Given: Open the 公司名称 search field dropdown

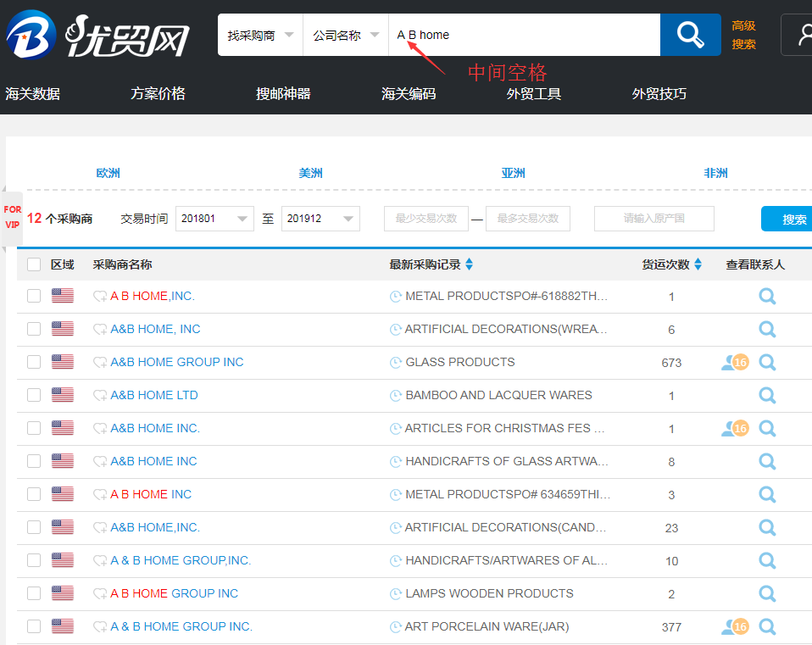Looking at the screenshot, I should point(346,35).
